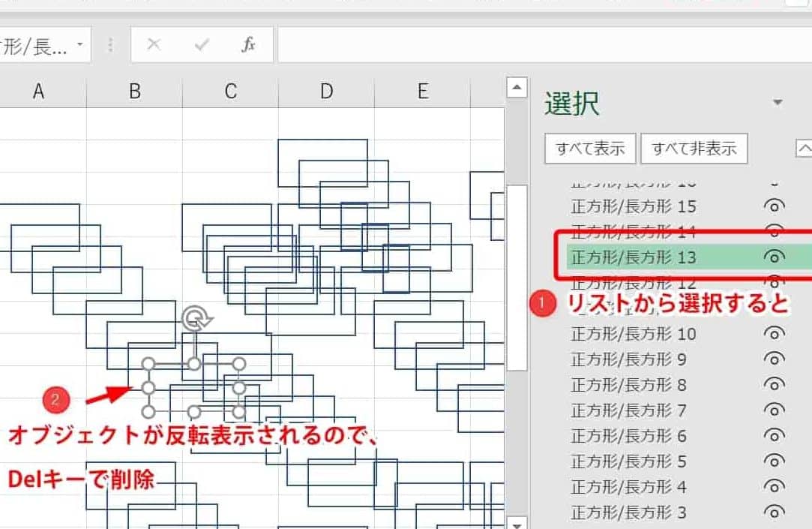Click the すべて表示 button
Image resolution: width=812 pixels, height=529 pixels.
(x=590, y=149)
